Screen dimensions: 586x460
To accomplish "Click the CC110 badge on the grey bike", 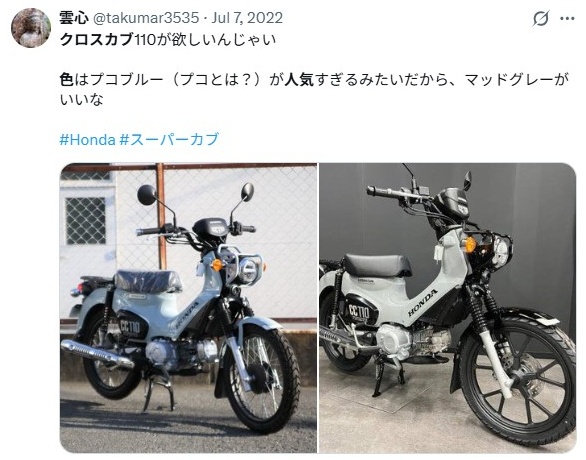I will click(x=359, y=311).
